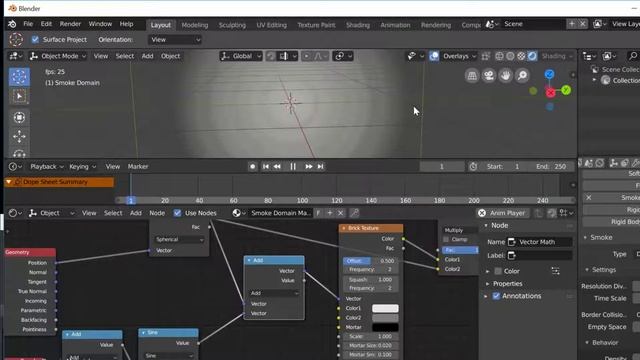Toggle auto keying record button

click(253, 167)
